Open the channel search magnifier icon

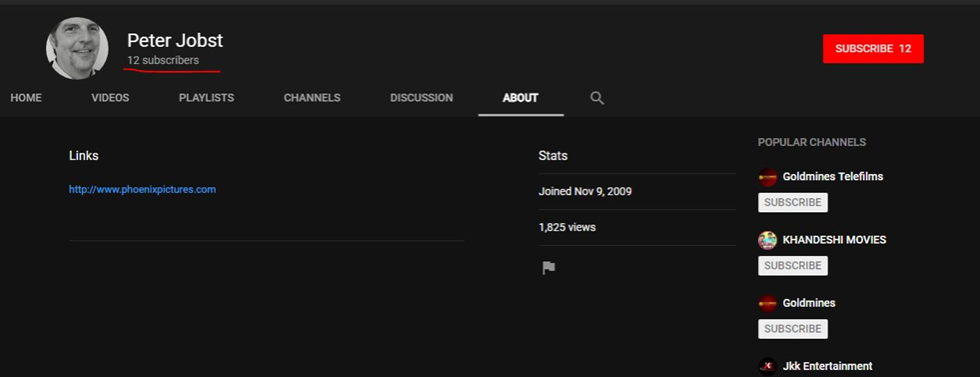[x=596, y=98]
